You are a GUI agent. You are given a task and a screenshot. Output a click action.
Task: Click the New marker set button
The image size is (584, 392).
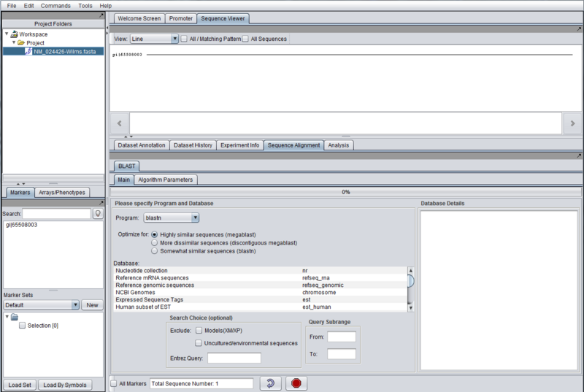(92, 305)
